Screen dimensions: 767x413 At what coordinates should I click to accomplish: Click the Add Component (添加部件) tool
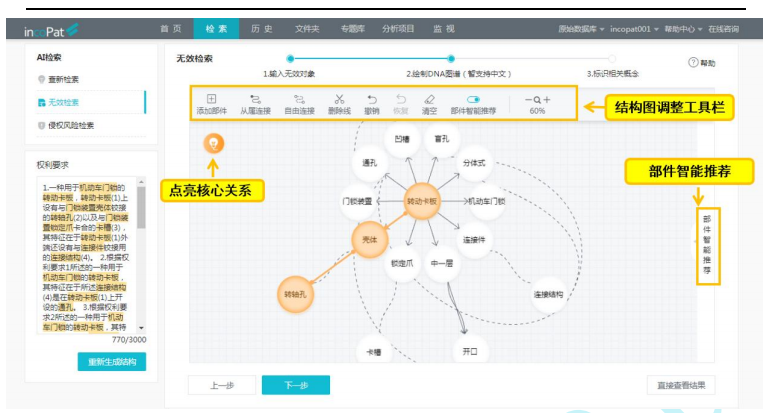(211, 105)
